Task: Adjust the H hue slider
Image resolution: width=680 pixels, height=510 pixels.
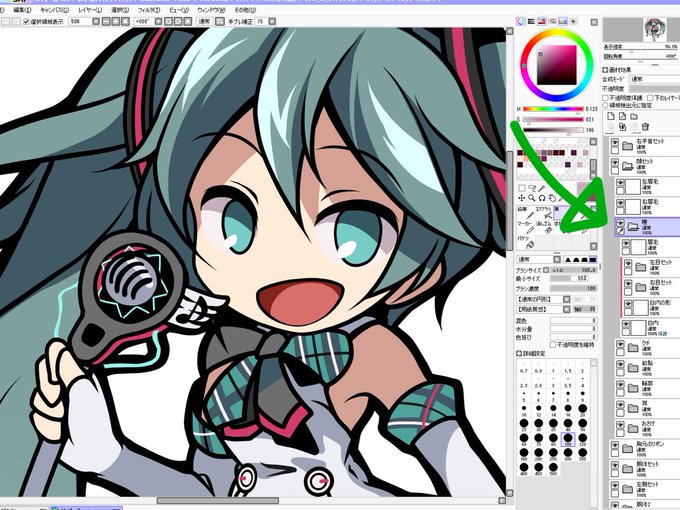Action: pos(553,109)
